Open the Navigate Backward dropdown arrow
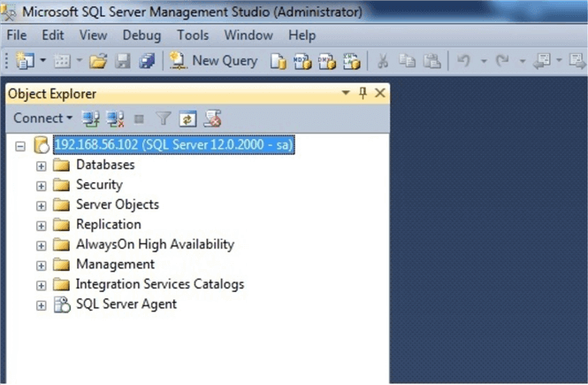Viewport: 588px width, 385px height. (559, 60)
